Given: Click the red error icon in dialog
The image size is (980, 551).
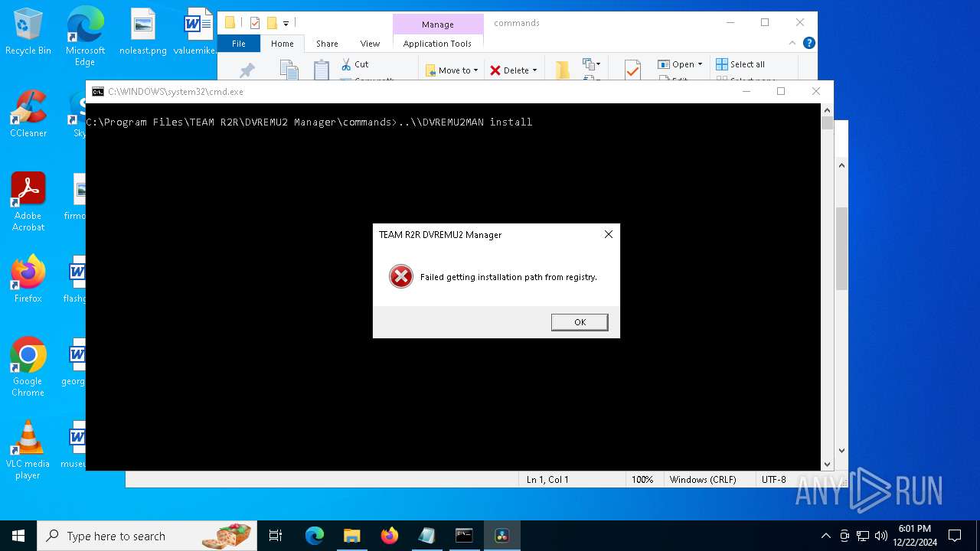Looking at the screenshot, I should [x=400, y=276].
